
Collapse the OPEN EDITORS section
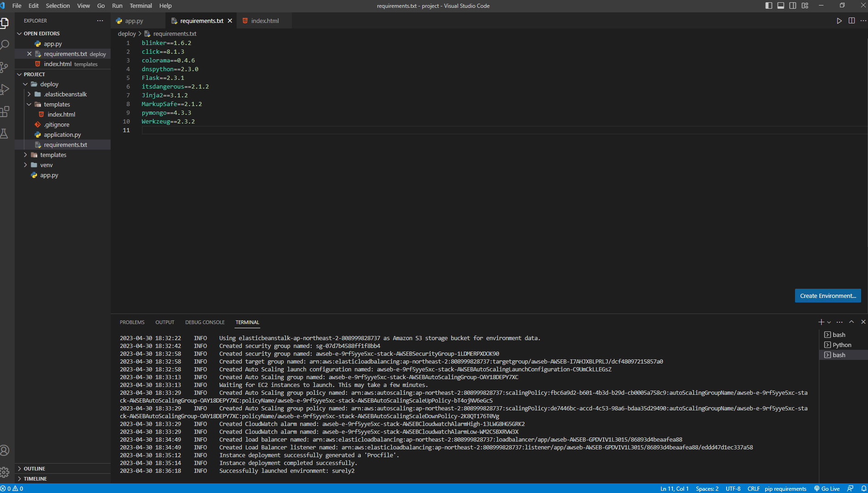click(19, 34)
